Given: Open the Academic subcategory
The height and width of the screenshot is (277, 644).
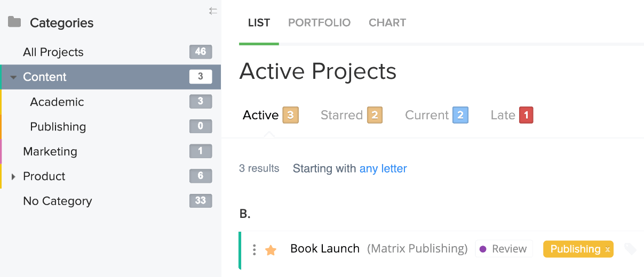Looking at the screenshot, I should [x=110, y=102].
